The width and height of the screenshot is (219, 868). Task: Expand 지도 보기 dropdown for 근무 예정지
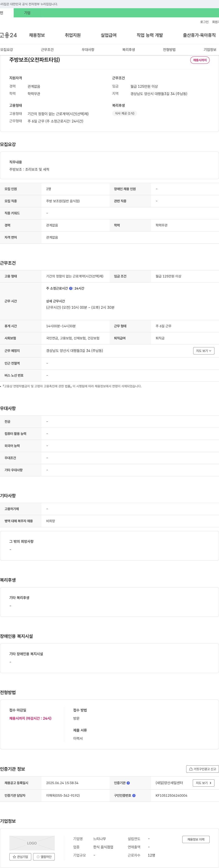point(203,351)
